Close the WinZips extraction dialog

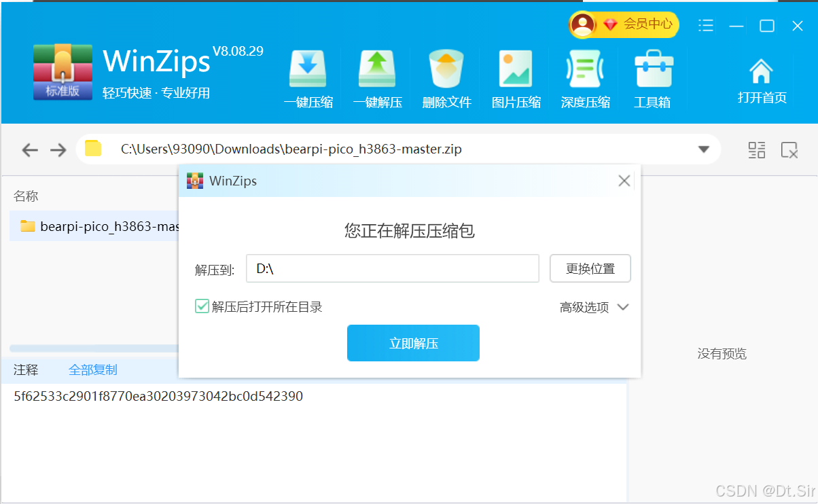click(624, 181)
